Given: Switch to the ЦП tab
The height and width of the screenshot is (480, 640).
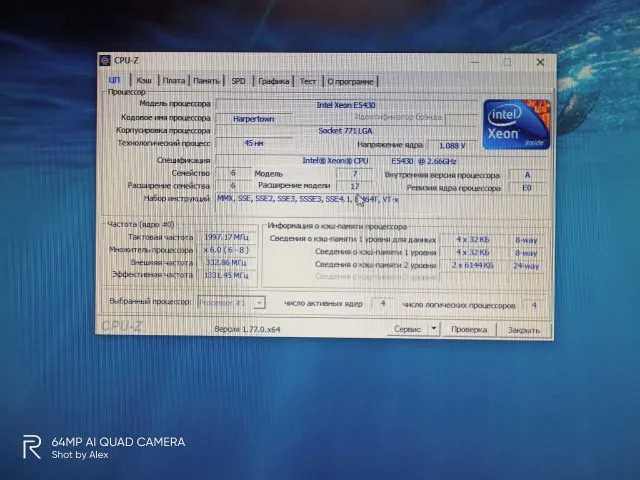Looking at the screenshot, I should (x=115, y=80).
